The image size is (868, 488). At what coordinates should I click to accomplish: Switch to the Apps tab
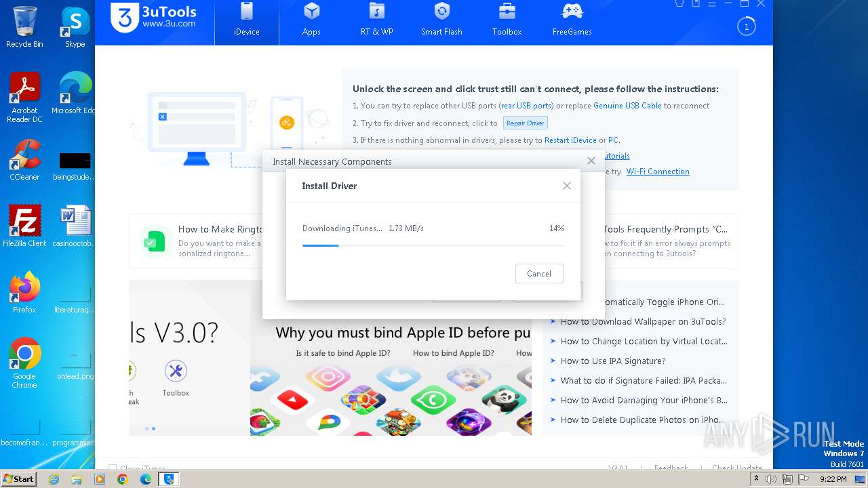click(311, 20)
